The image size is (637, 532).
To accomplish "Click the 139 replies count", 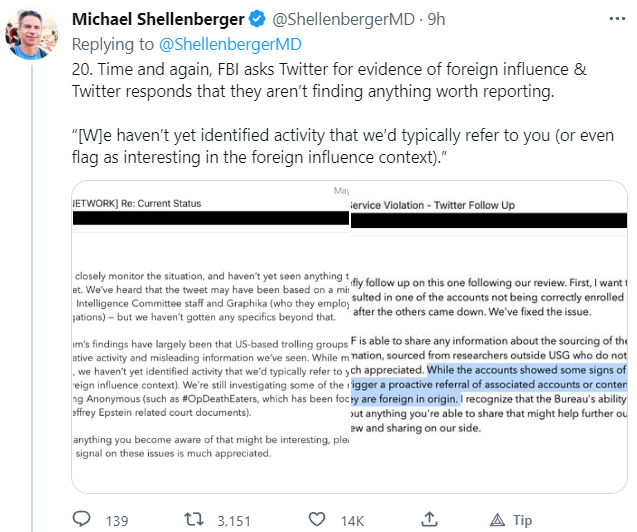I will [116, 520].
